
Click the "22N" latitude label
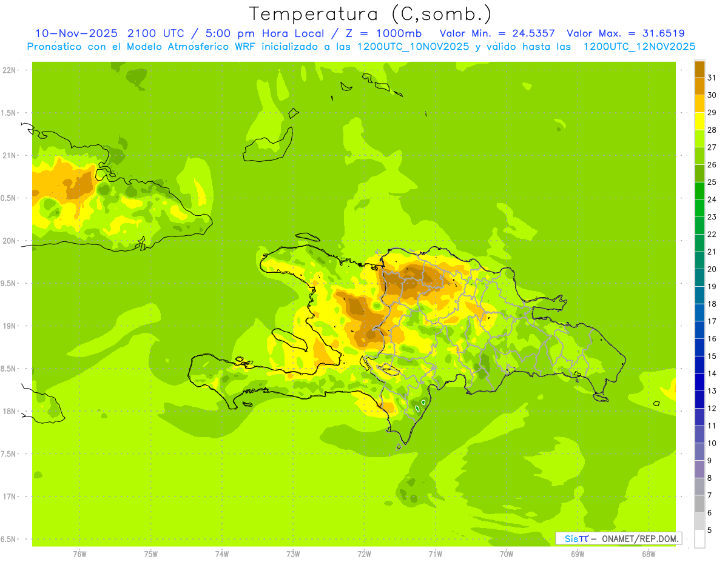tap(9, 70)
